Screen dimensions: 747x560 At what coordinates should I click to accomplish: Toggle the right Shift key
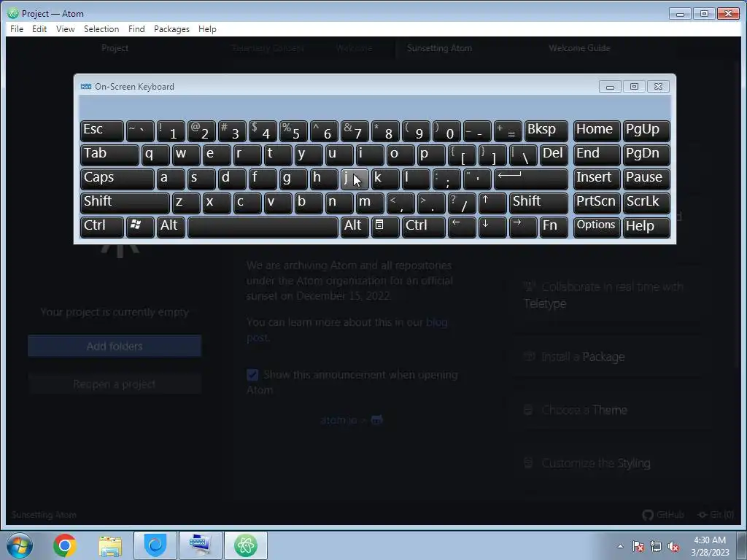tap(538, 203)
